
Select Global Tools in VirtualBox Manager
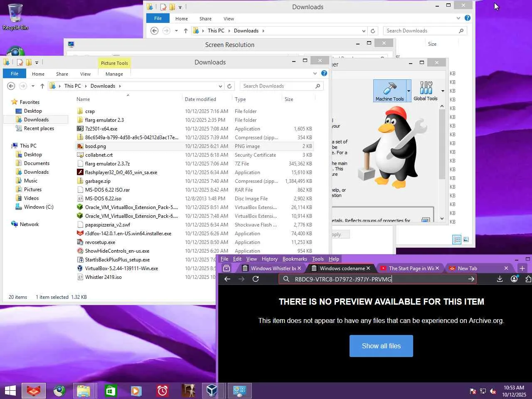click(x=426, y=91)
